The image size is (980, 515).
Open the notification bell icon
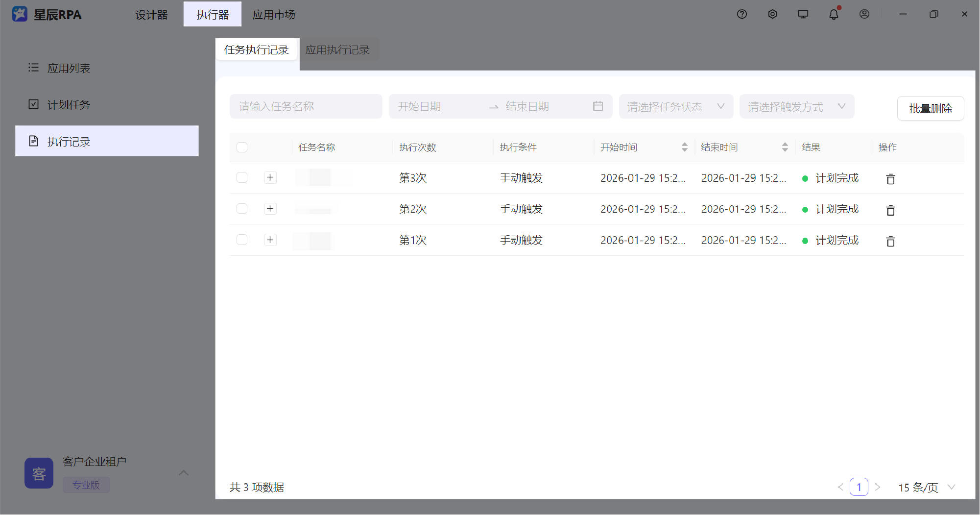[834, 14]
